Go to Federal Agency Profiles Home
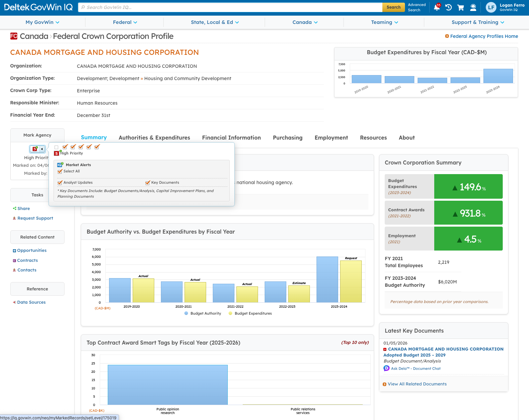The image size is (529, 420). pyautogui.click(x=484, y=36)
